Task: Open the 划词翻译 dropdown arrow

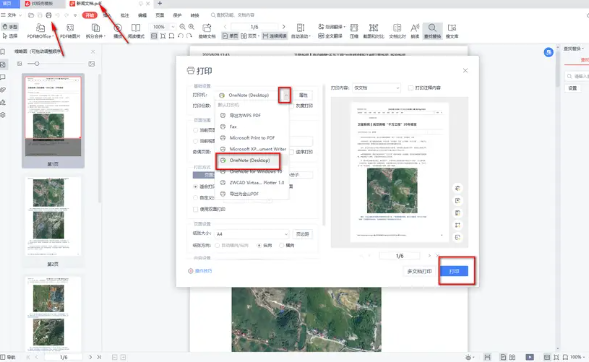Action: tap(344, 27)
